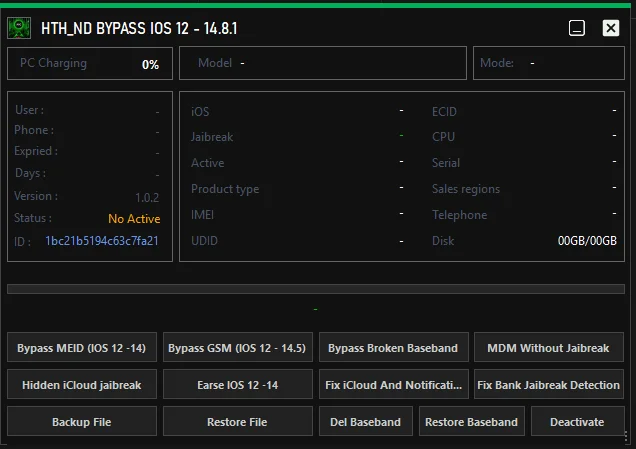Click Del Baseband button
Viewport: 636px width, 449px height.
(365, 421)
